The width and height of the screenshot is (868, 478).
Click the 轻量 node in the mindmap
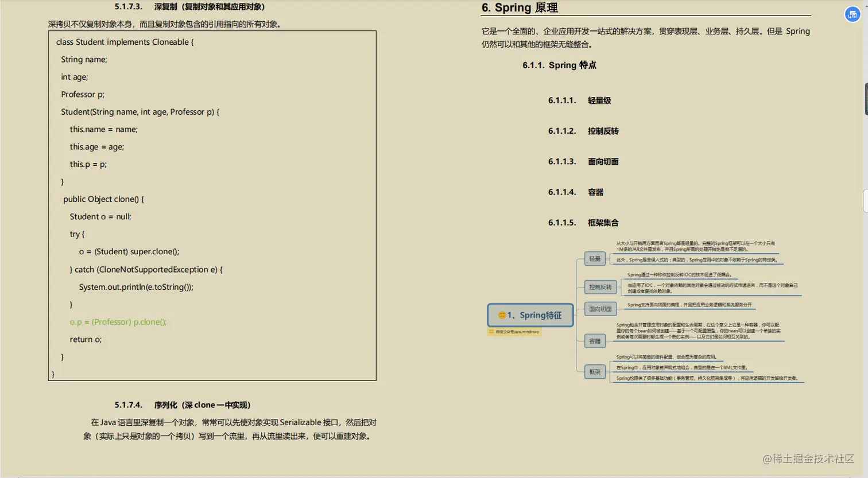click(x=594, y=259)
